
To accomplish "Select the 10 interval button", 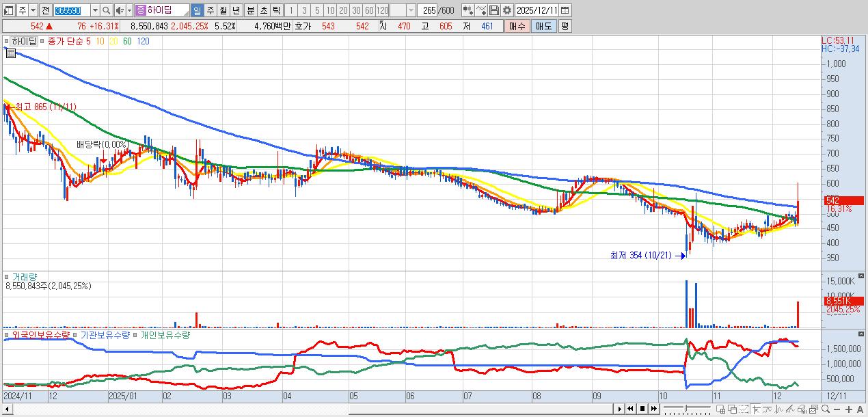I will pos(331,10).
